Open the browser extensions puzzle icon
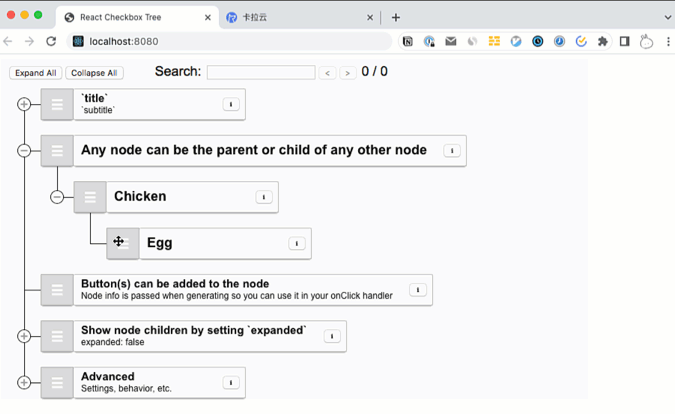This screenshot has height=414, width=675. (x=602, y=41)
